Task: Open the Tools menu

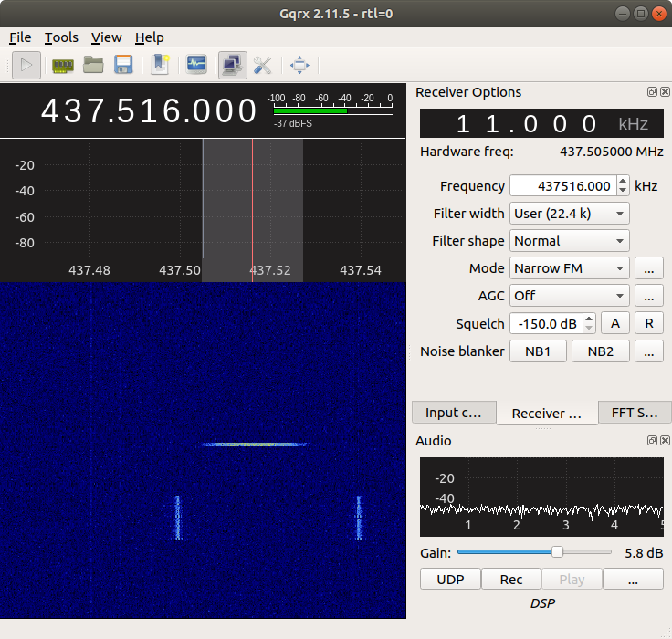Action: 61,37
